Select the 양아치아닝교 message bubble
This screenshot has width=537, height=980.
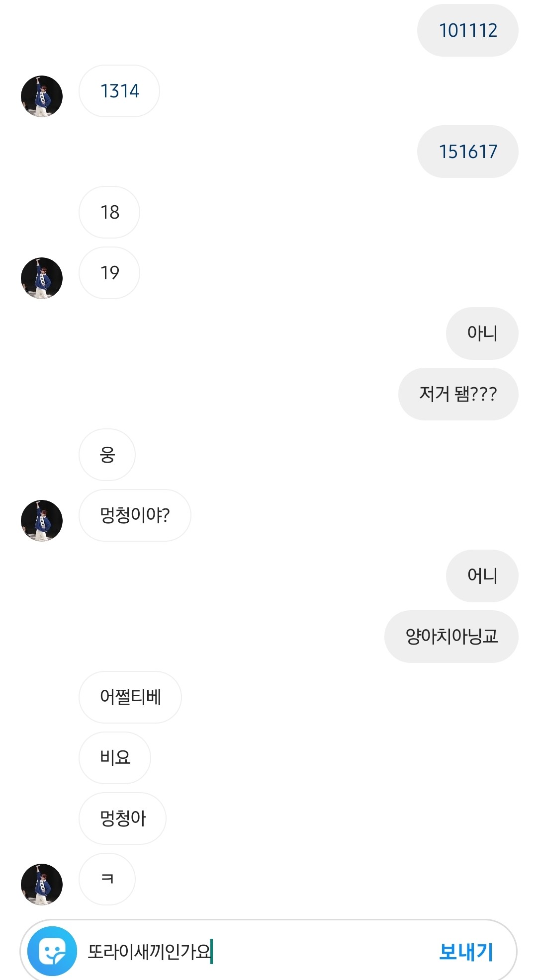tap(451, 637)
